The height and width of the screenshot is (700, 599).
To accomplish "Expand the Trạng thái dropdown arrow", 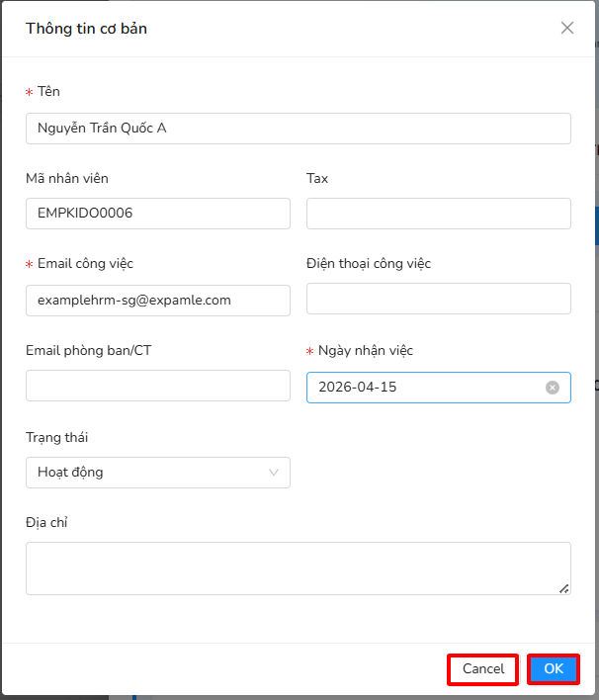I will click(274, 473).
